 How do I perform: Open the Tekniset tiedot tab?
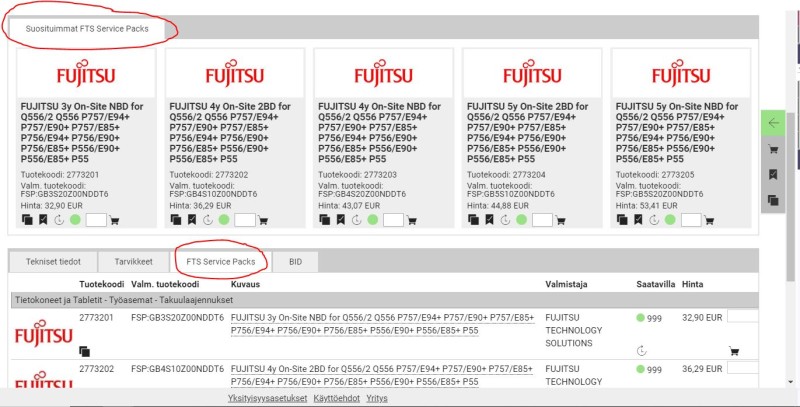pyautogui.click(x=53, y=262)
